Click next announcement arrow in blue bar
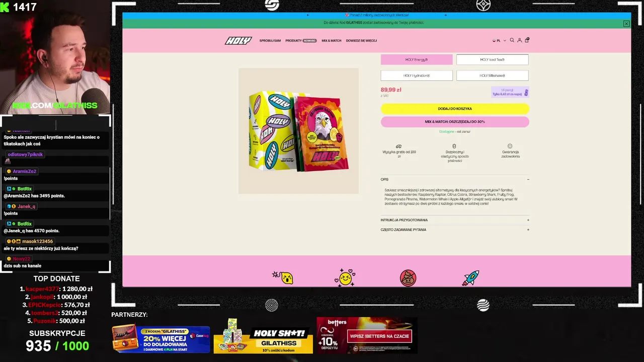 pyautogui.click(x=445, y=15)
